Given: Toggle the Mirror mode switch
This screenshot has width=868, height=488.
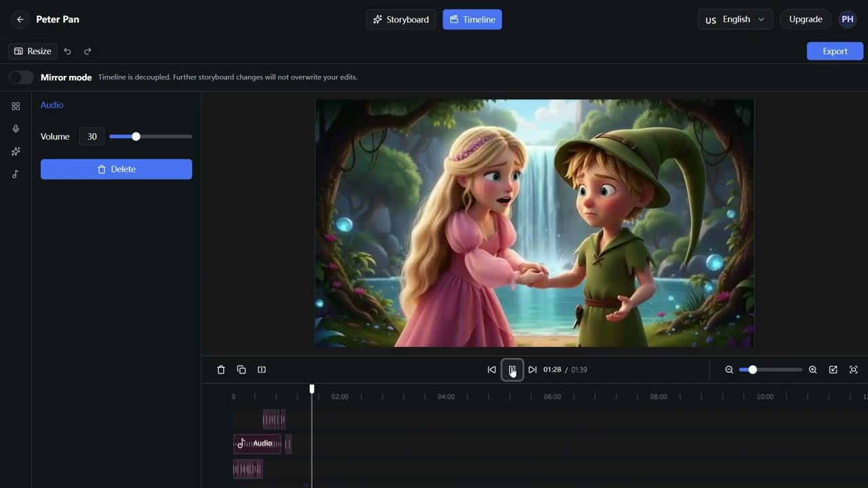Looking at the screenshot, I should click(21, 77).
